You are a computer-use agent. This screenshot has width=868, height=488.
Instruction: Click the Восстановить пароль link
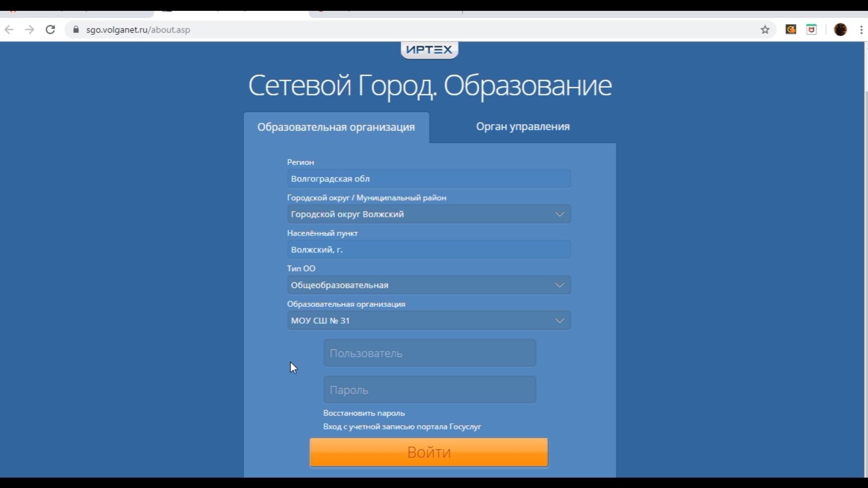click(363, 413)
